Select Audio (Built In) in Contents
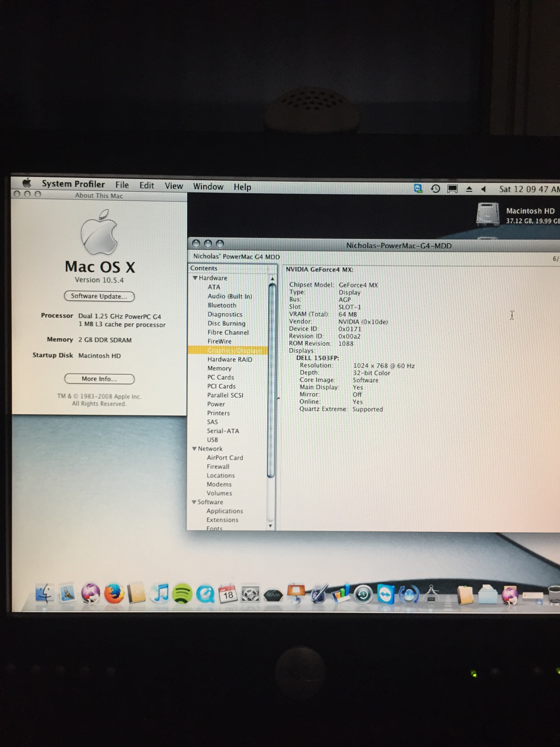560x747 pixels. click(230, 296)
